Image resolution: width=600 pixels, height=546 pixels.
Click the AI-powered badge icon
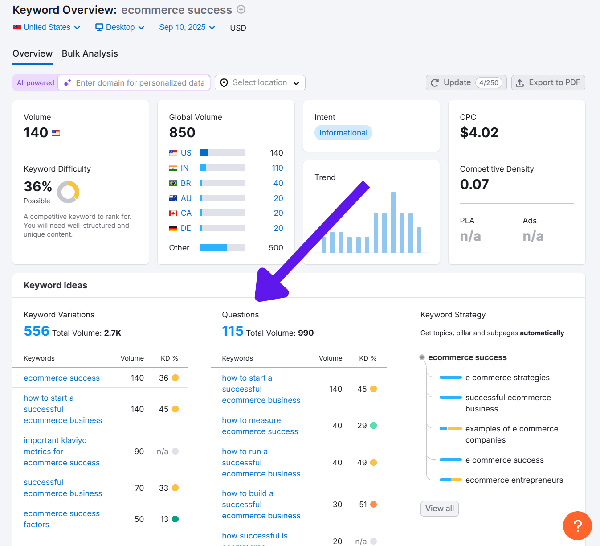click(x=34, y=83)
